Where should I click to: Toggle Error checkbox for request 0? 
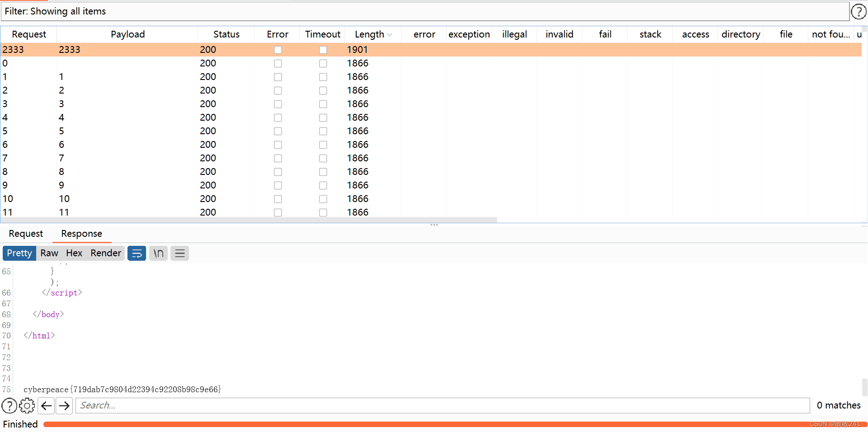[x=278, y=63]
